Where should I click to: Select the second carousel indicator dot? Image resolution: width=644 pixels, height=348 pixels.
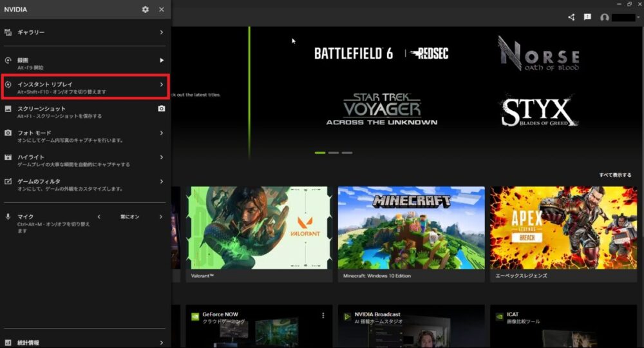334,153
